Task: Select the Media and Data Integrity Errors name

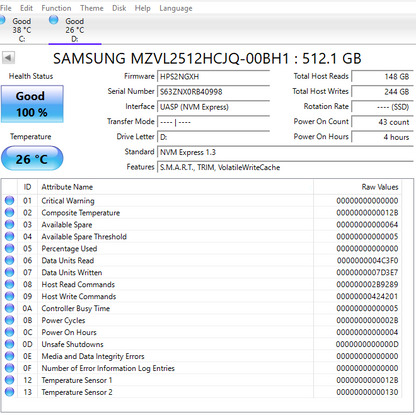Action: tap(93, 356)
